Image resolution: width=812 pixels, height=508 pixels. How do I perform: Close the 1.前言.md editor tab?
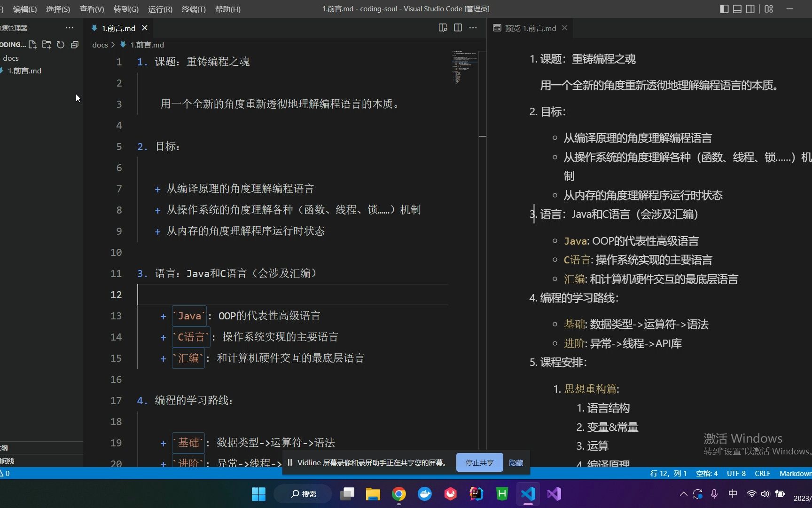(x=145, y=28)
